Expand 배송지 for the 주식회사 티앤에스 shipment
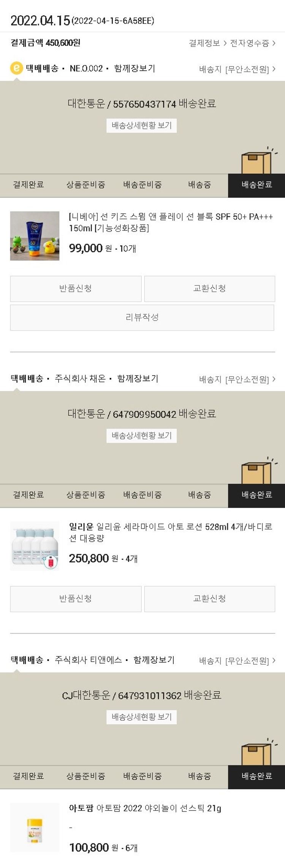The width and height of the screenshot is (285, 868). 237,661
